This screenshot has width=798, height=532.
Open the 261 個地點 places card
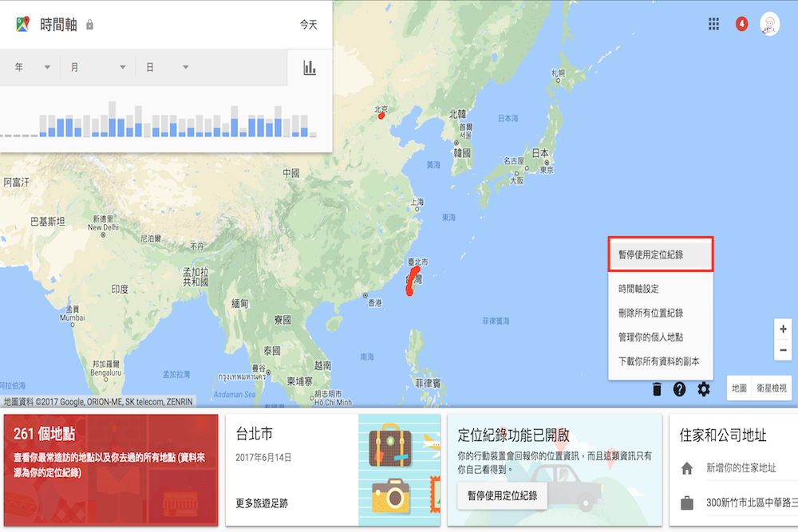[109, 470]
